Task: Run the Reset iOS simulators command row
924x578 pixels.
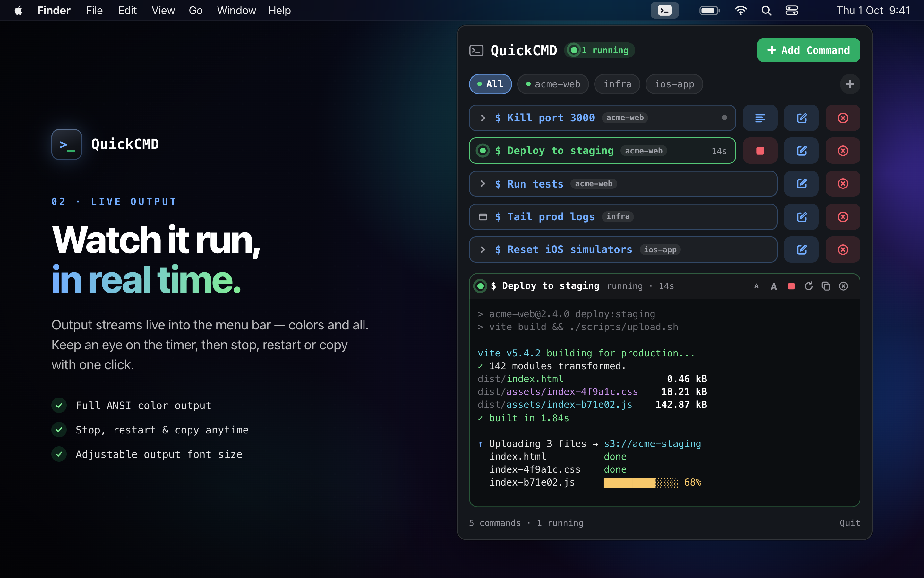Action: click(x=623, y=250)
